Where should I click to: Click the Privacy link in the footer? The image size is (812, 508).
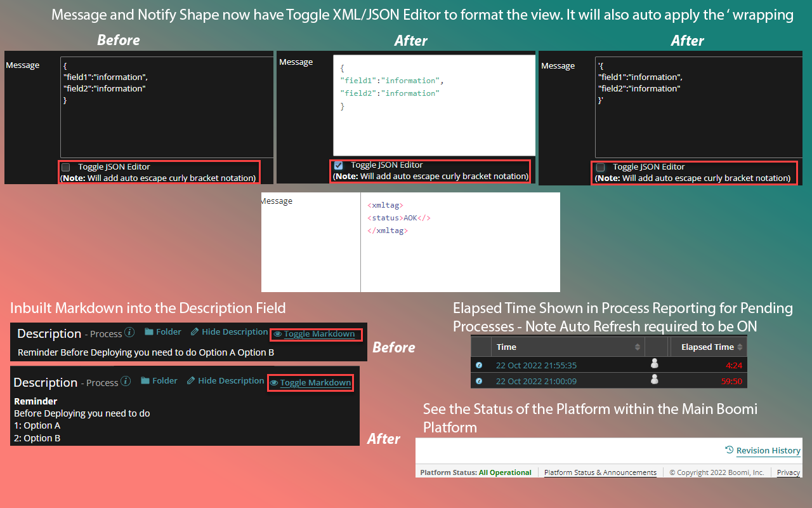(788, 472)
